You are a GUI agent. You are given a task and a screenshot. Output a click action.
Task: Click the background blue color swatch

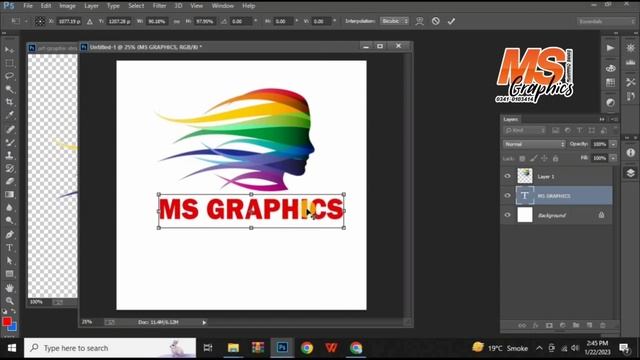click(x=13, y=327)
